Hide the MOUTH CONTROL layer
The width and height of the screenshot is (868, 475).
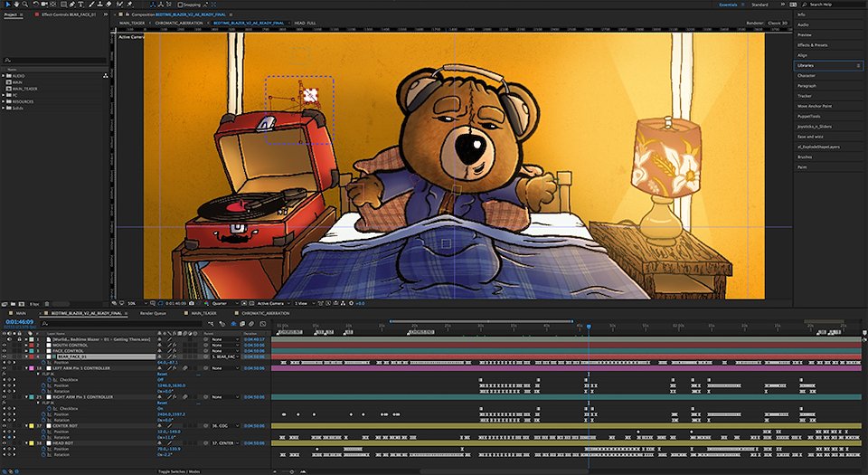coord(4,345)
